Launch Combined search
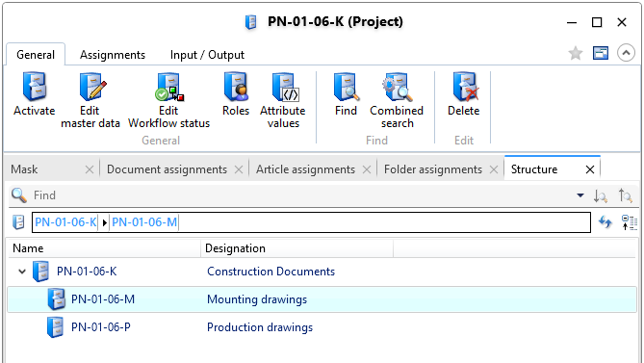Screen dimensions: 644x363 point(397,87)
